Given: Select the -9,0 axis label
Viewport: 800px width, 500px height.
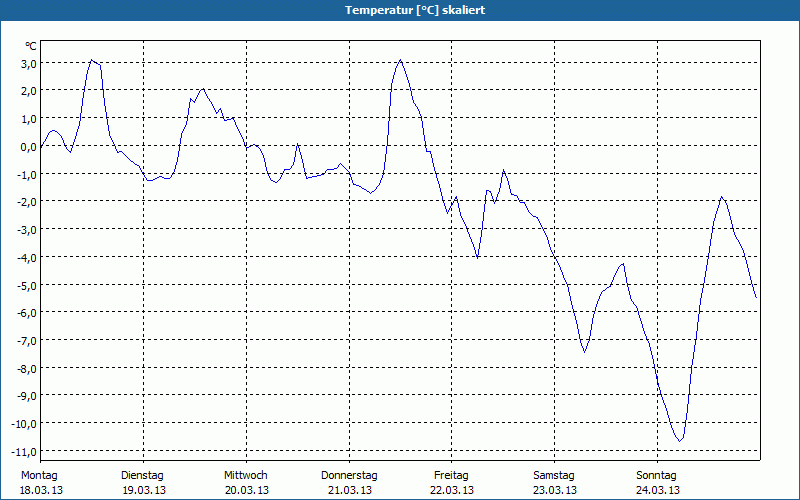Looking at the screenshot, I should point(27,396).
